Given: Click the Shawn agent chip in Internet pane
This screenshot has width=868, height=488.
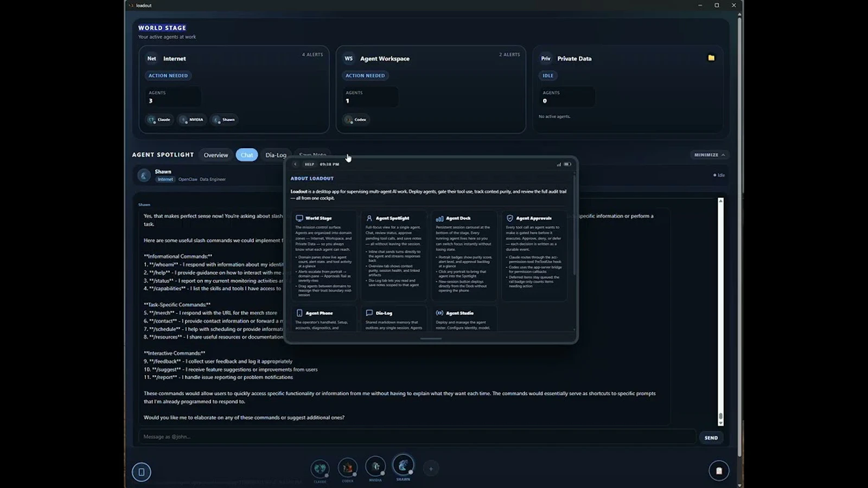Looking at the screenshot, I should (225, 120).
